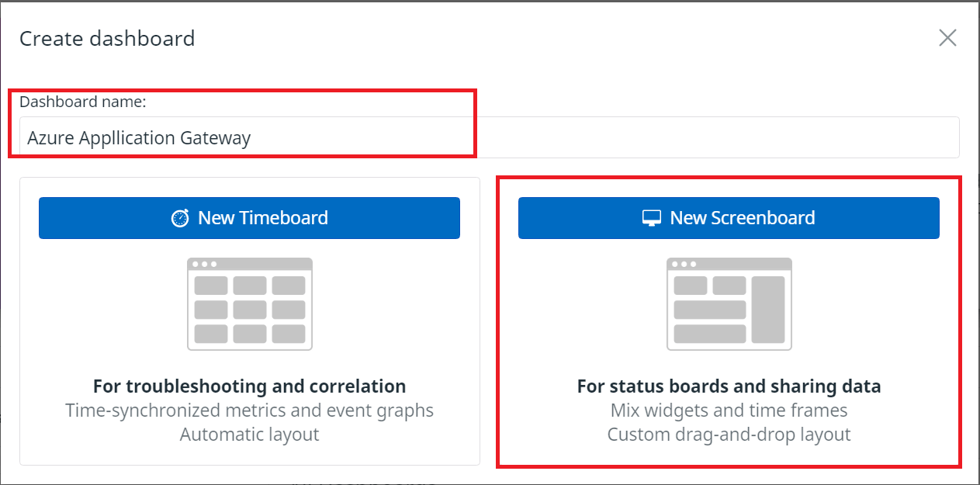Click the stopwatch icon on New Timeboard
The image size is (980, 485).
(x=180, y=218)
